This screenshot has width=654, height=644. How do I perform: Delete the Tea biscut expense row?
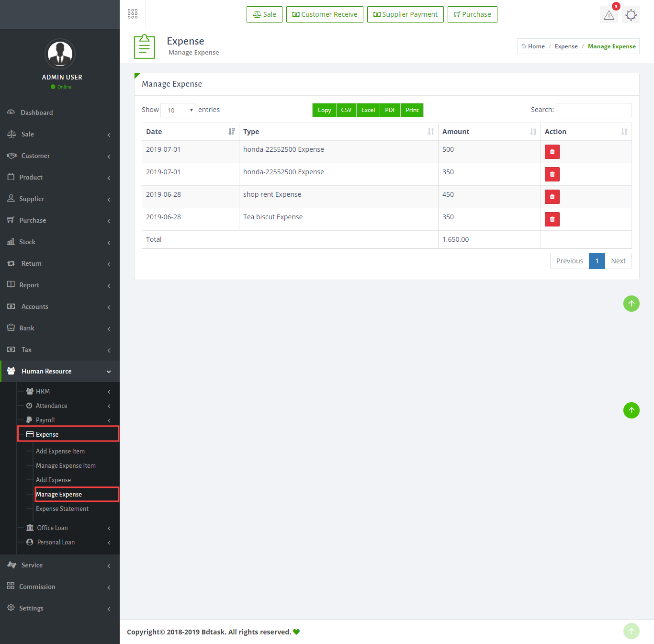click(552, 219)
